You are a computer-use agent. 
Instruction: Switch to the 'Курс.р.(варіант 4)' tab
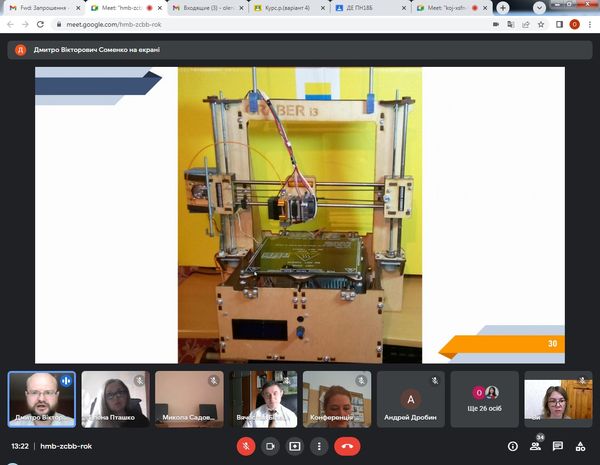coord(283,7)
